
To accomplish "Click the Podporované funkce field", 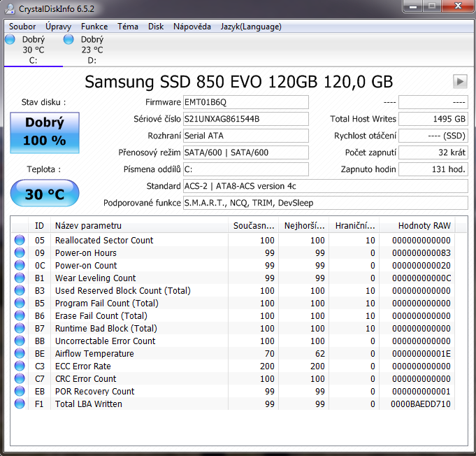I will pyautogui.click(x=326, y=203).
